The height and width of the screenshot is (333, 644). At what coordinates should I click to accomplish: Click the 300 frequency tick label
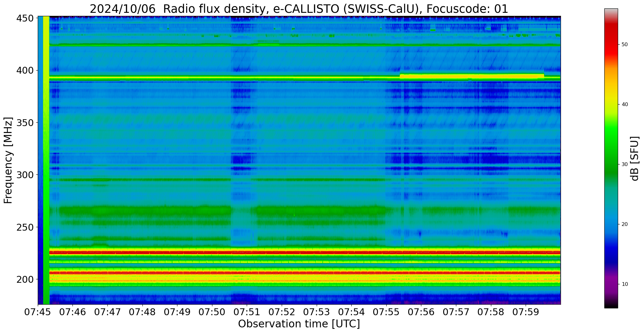[x=25, y=175]
